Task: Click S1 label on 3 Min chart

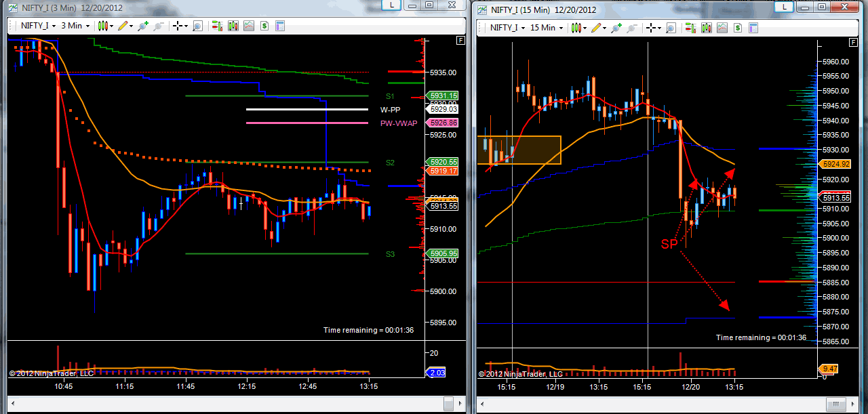Action: click(390, 96)
